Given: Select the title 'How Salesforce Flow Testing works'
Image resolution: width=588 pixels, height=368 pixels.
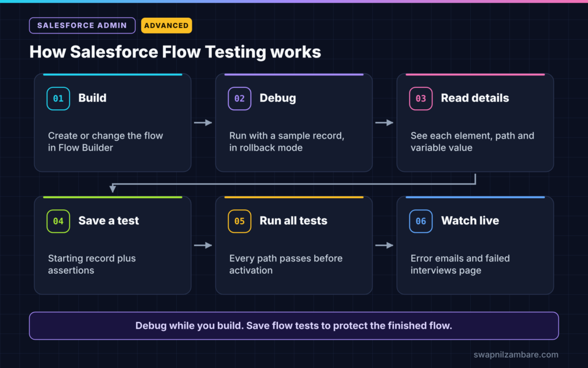Looking at the screenshot, I should click(175, 52).
